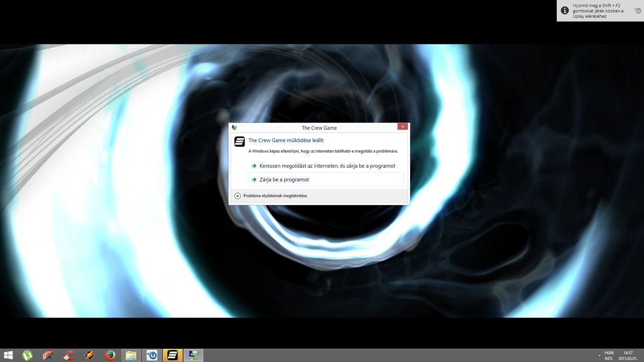Click heading 'The Crew Game működése leállt'

coord(286,140)
